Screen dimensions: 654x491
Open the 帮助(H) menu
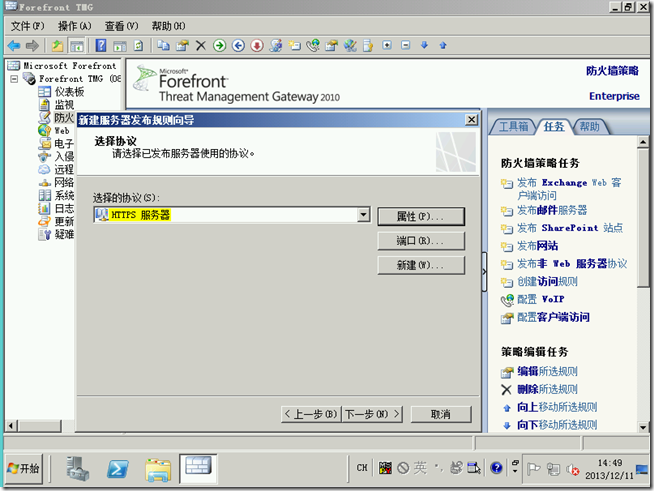168,26
